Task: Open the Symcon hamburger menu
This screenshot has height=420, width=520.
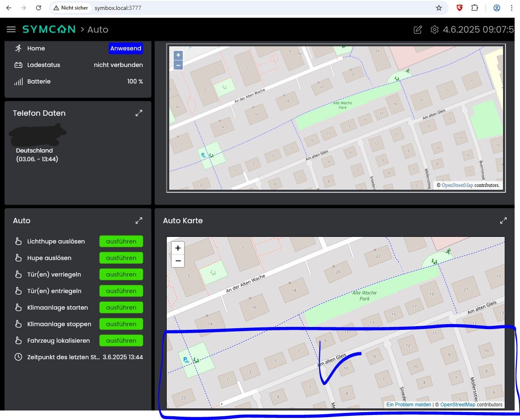Action: coord(11,29)
